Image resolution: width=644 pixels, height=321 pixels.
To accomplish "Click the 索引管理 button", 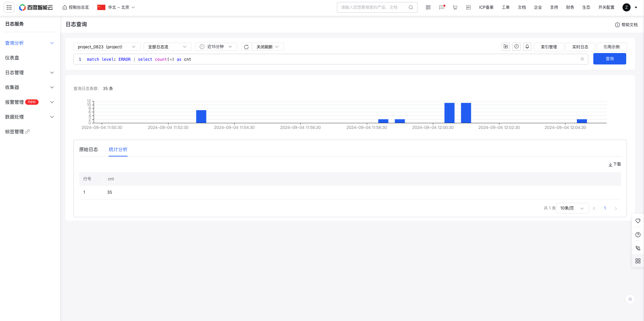I will pyautogui.click(x=549, y=47).
